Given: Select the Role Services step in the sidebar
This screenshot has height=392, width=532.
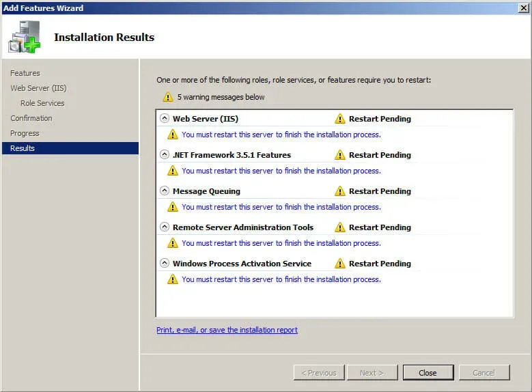Looking at the screenshot, I should click(x=42, y=103).
